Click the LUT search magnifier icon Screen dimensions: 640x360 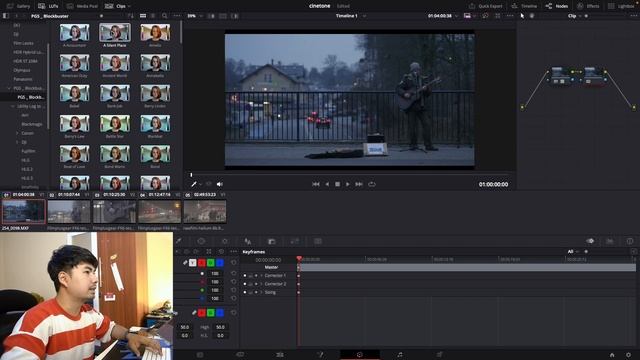click(164, 16)
